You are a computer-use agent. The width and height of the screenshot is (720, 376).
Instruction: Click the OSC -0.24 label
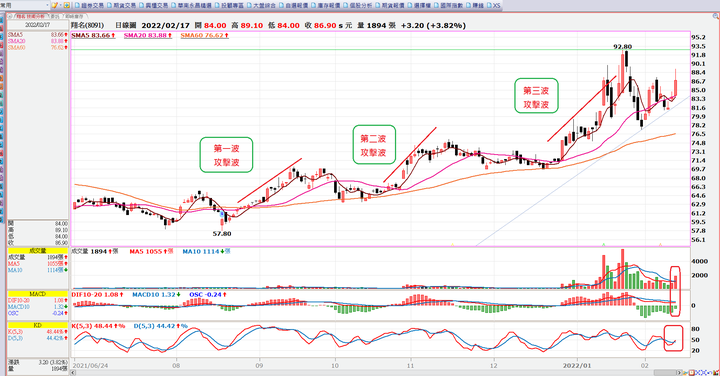tap(208, 294)
